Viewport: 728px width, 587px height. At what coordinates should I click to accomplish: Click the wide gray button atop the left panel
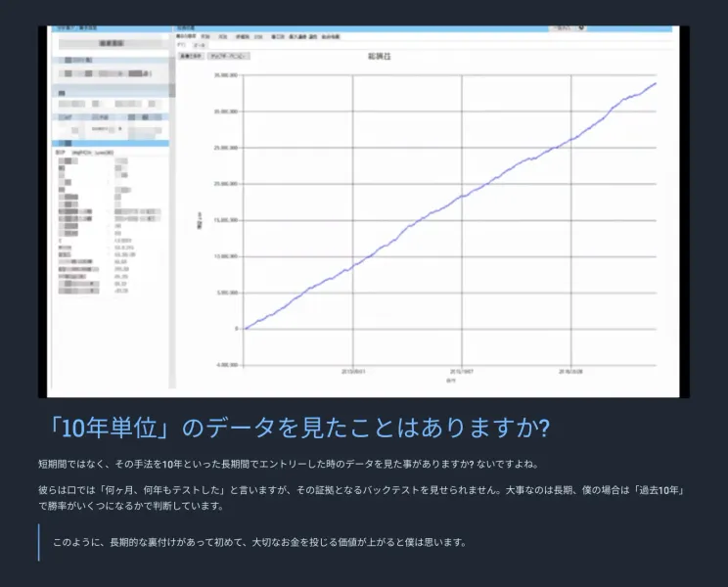click(x=112, y=43)
